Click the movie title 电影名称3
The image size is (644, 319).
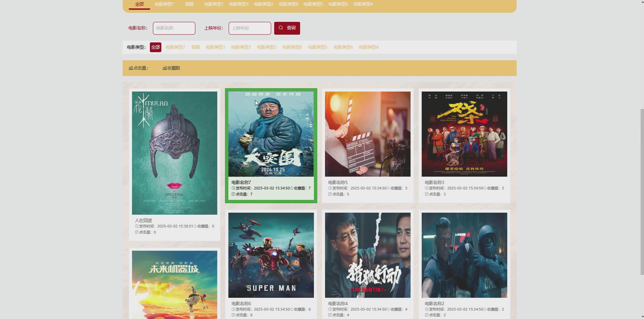point(434,182)
